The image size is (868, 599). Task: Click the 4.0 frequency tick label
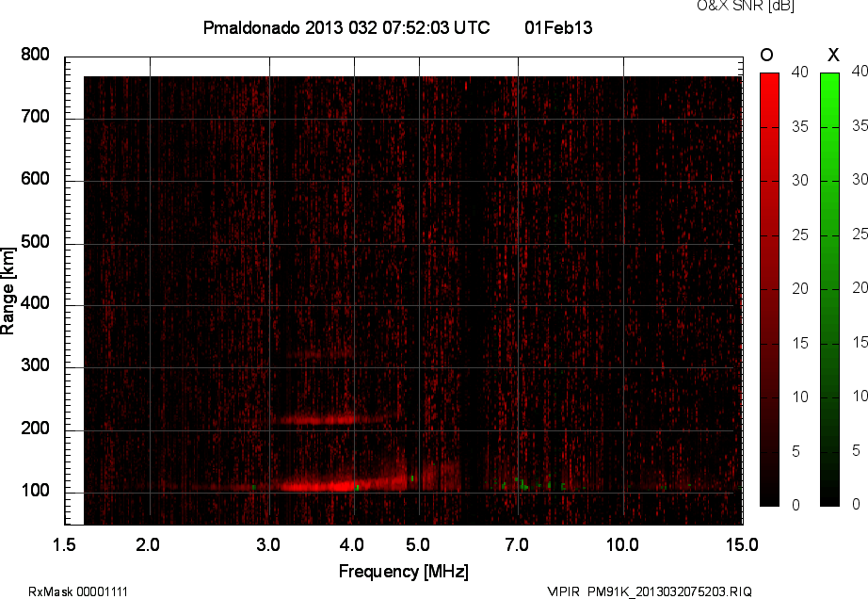[x=352, y=545]
